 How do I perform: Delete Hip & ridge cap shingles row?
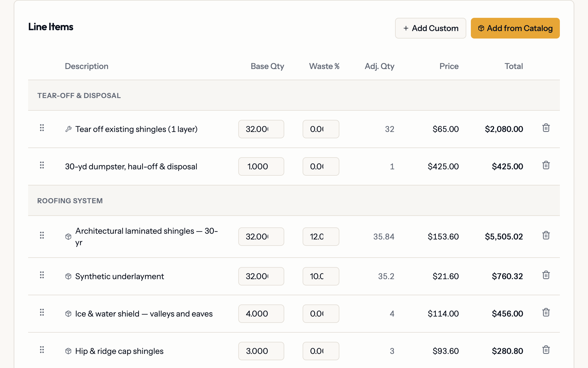[546, 350]
